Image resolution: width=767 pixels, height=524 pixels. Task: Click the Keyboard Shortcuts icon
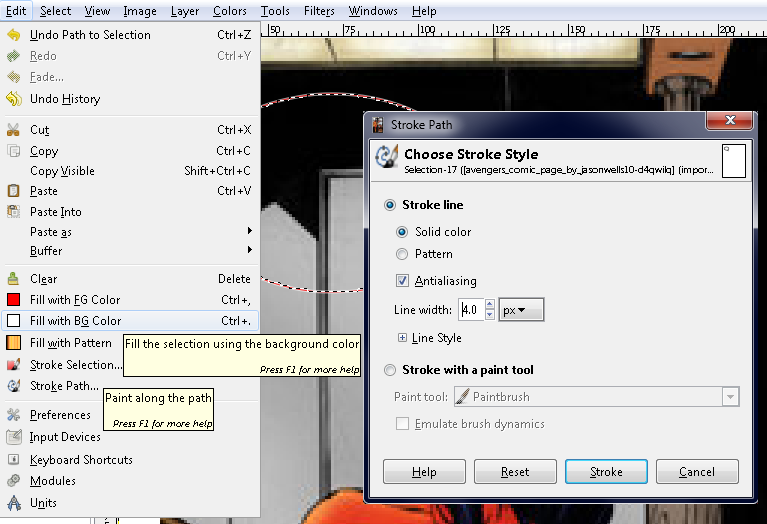pyautogui.click(x=14, y=459)
